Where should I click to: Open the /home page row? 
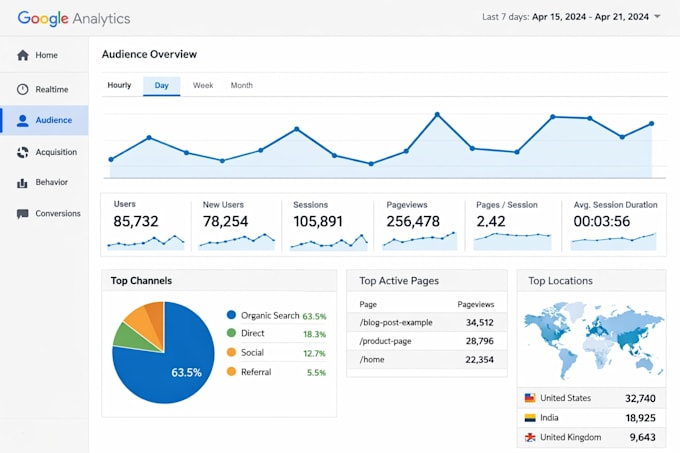[x=427, y=359]
